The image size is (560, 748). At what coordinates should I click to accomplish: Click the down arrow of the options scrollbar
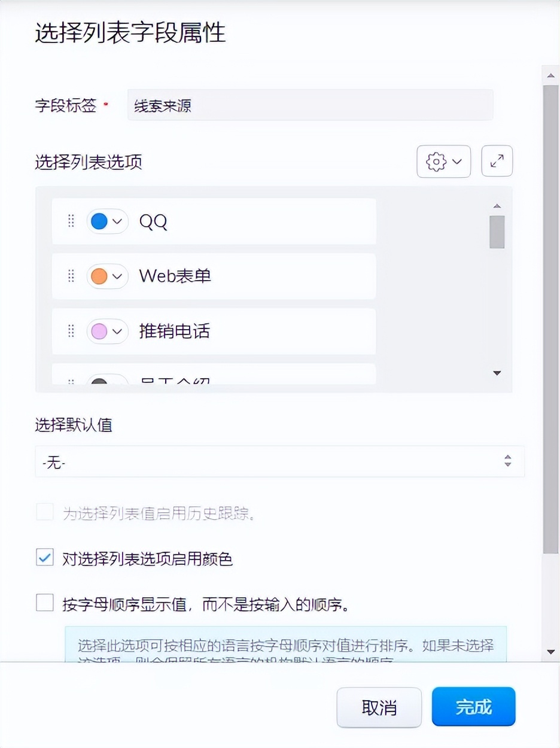(x=497, y=372)
